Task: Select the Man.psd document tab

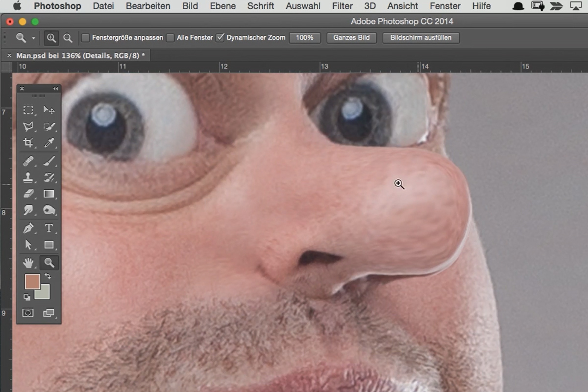Action: tap(78, 55)
